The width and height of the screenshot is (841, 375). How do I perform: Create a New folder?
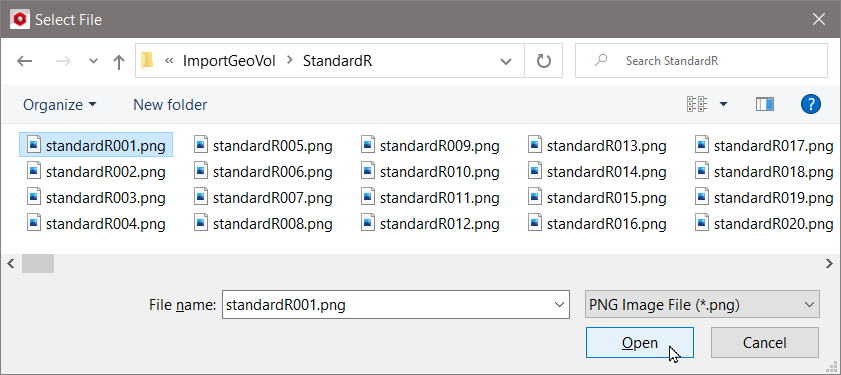click(170, 105)
